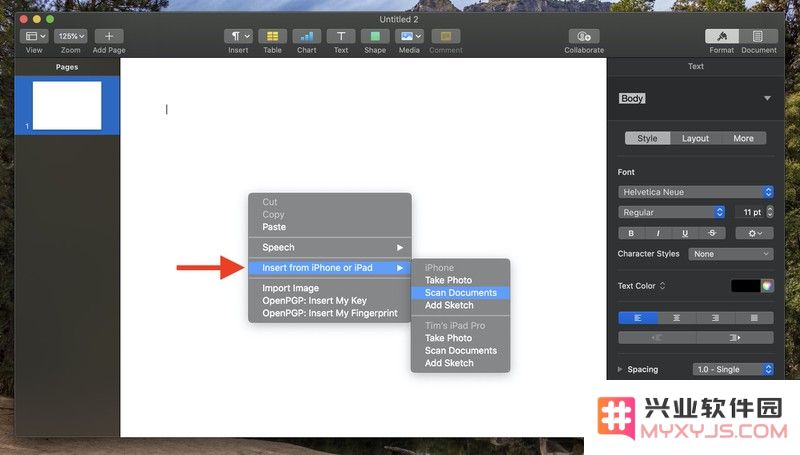The height and width of the screenshot is (455, 800).
Task: Open the Insert paragraph menu
Action: tap(238, 36)
